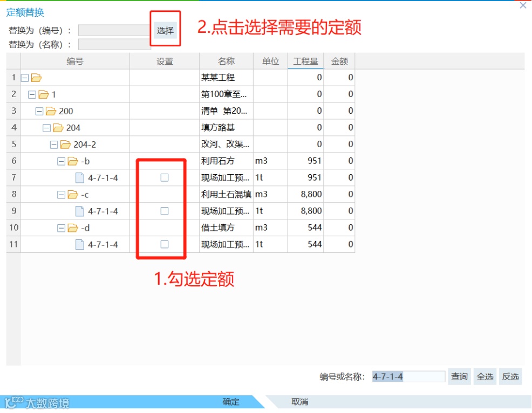The width and height of the screenshot is (532, 413).
Task: Cancel with the 取消 button
Action: click(x=300, y=402)
